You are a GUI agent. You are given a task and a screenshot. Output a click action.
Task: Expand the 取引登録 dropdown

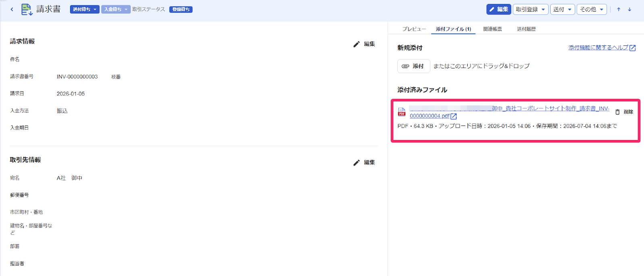530,9
